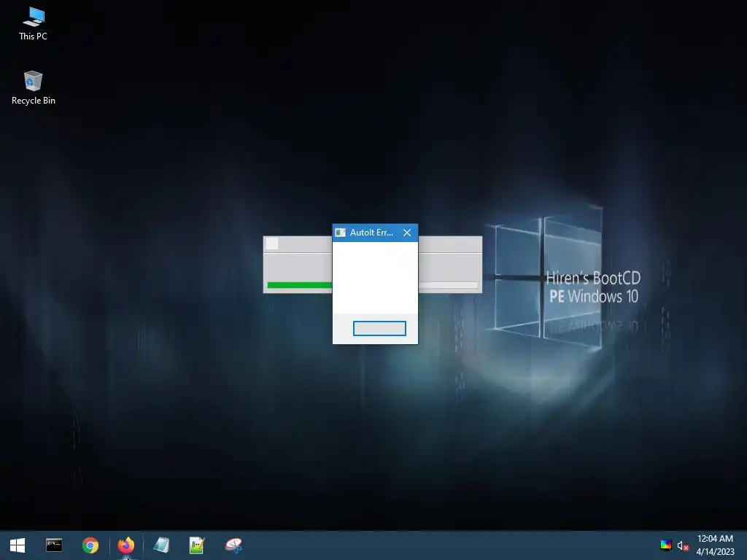Open the This PC desktop icon
Viewport: 747px width, 560px height.
[33, 24]
